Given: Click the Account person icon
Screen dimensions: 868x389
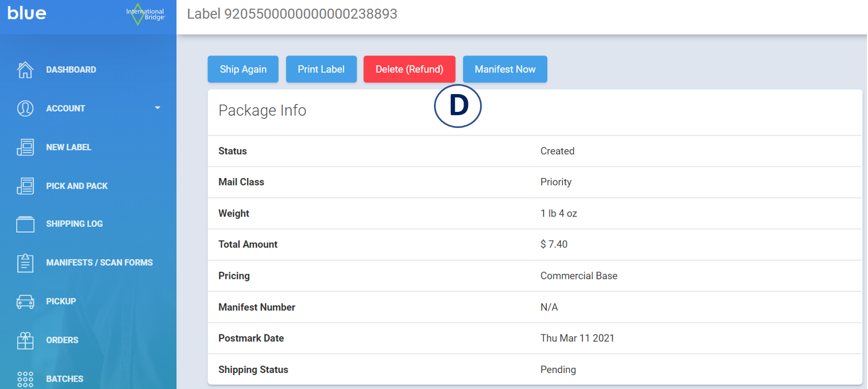Looking at the screenshot, I should 25,108.
